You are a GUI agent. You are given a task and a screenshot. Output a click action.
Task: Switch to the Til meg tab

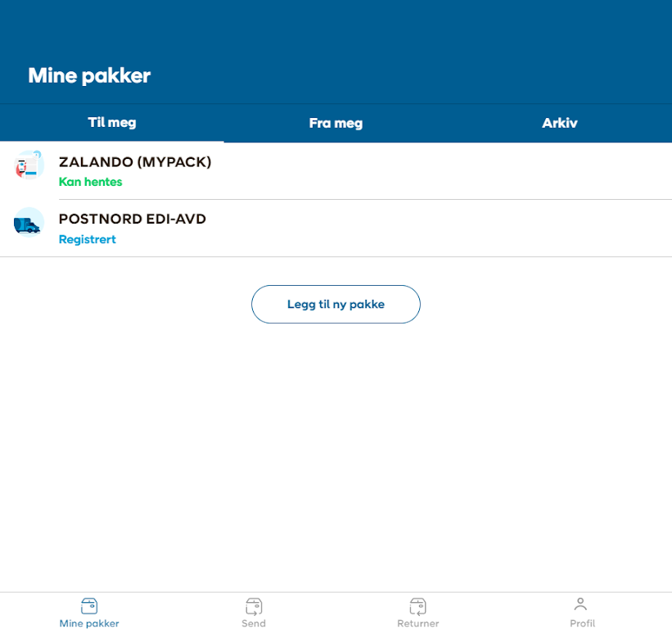[x=112, y=123]
